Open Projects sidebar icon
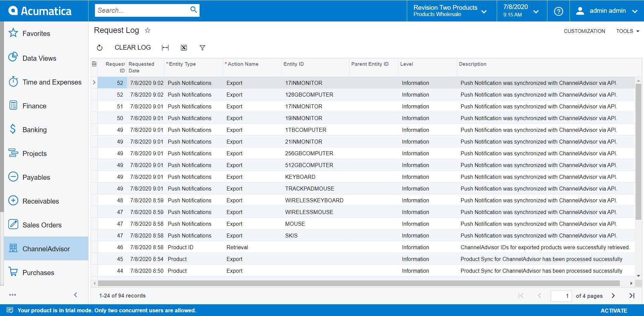Screen dimensions: 644x316 (13, 153)
